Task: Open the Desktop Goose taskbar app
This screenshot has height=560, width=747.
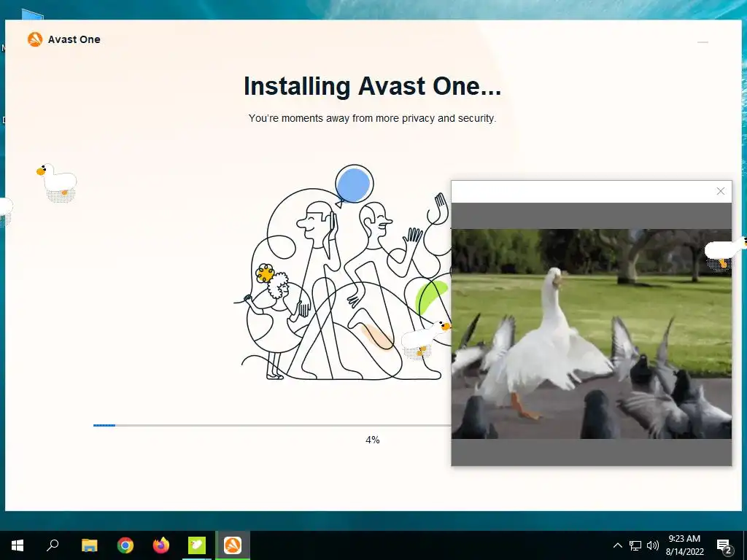Action: [197, 545]
